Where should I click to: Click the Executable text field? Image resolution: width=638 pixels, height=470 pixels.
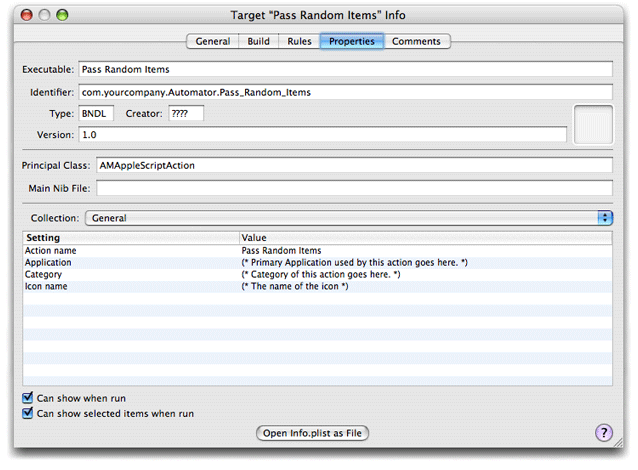point(345,70)
